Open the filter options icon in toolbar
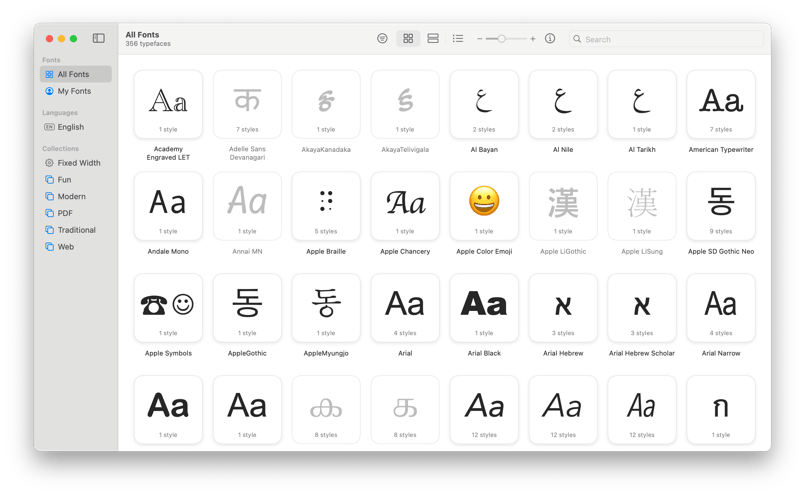 (x=382, y=39)
